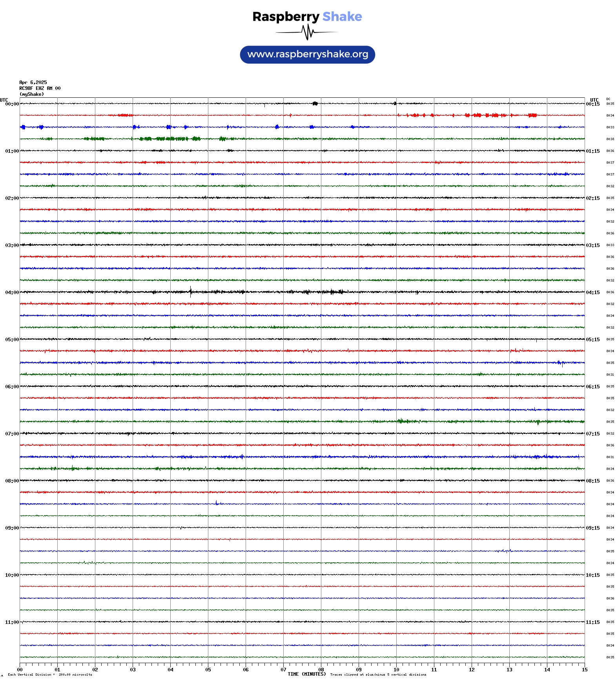Click the black burst near minute 08 on 00:00 trace
The height and width of the screenshot is (680, 616).
[315, 104]
